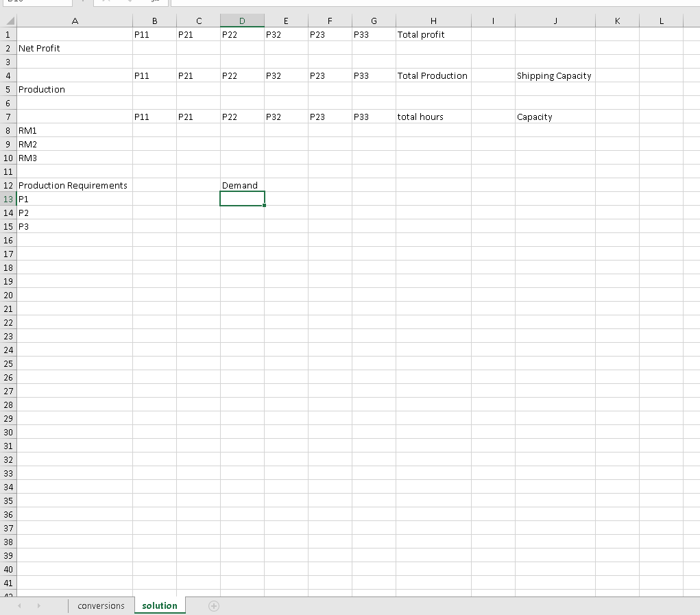The image size is (700, 615).
Task: Click the Select All corner triangle
Action: pos(8,21)
